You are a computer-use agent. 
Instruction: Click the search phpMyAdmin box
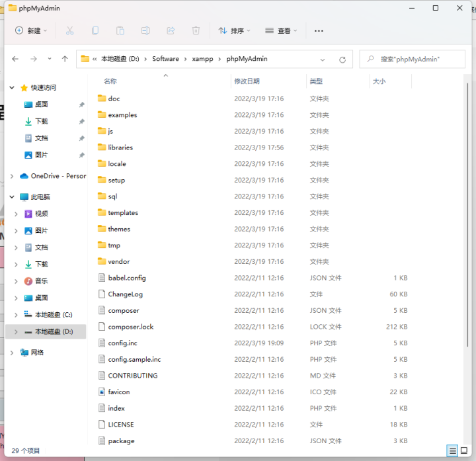(412, 60)
